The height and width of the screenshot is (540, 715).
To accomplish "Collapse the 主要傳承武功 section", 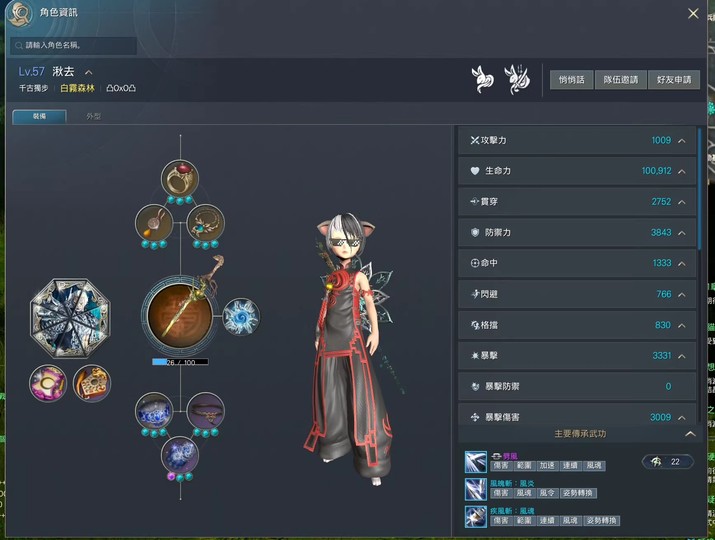I will (690, 434).
